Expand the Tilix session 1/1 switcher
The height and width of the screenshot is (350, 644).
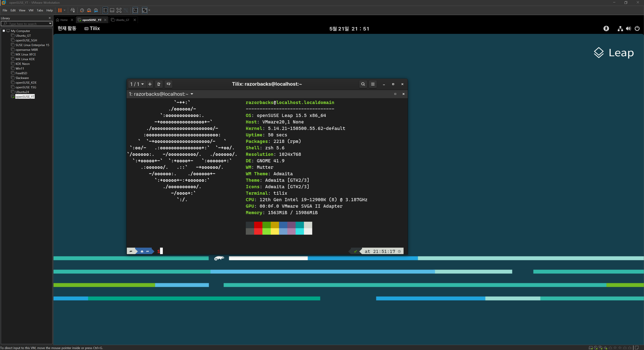137,84
